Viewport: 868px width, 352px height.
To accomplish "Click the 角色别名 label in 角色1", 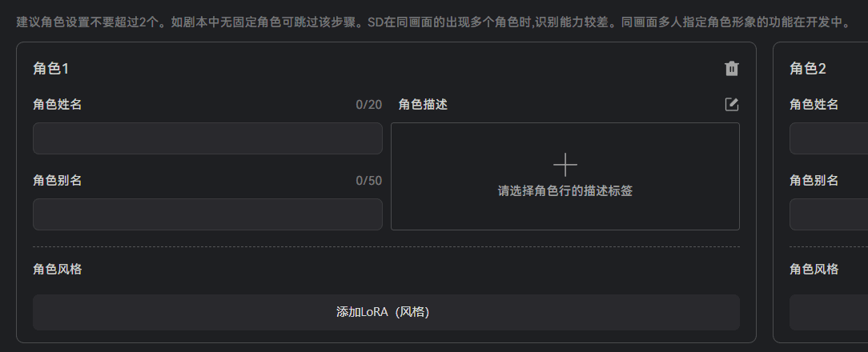I will pos(57,181).
